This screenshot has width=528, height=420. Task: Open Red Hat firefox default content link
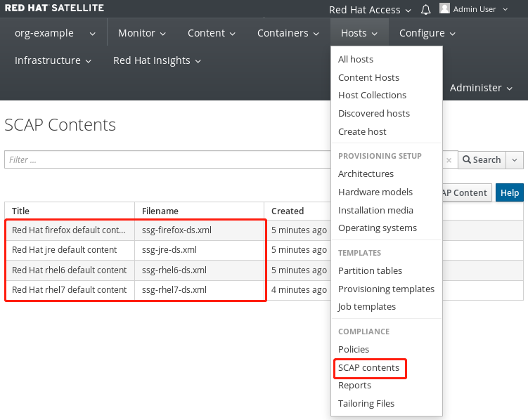point(69,230)
